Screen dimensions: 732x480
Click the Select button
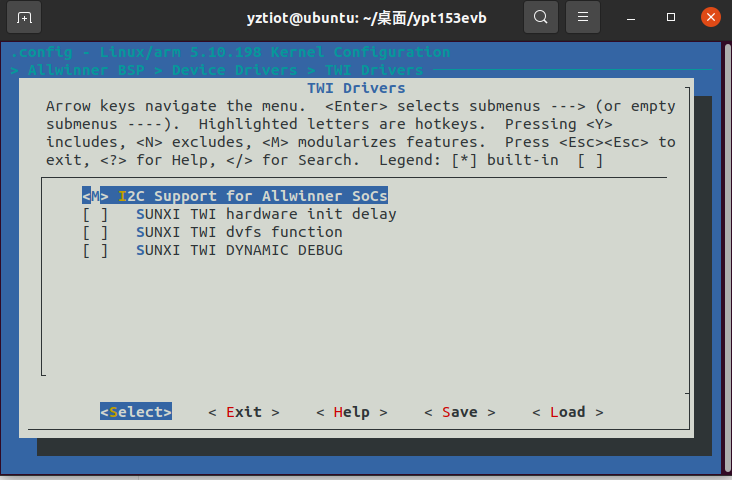click(x=136, y=411)
